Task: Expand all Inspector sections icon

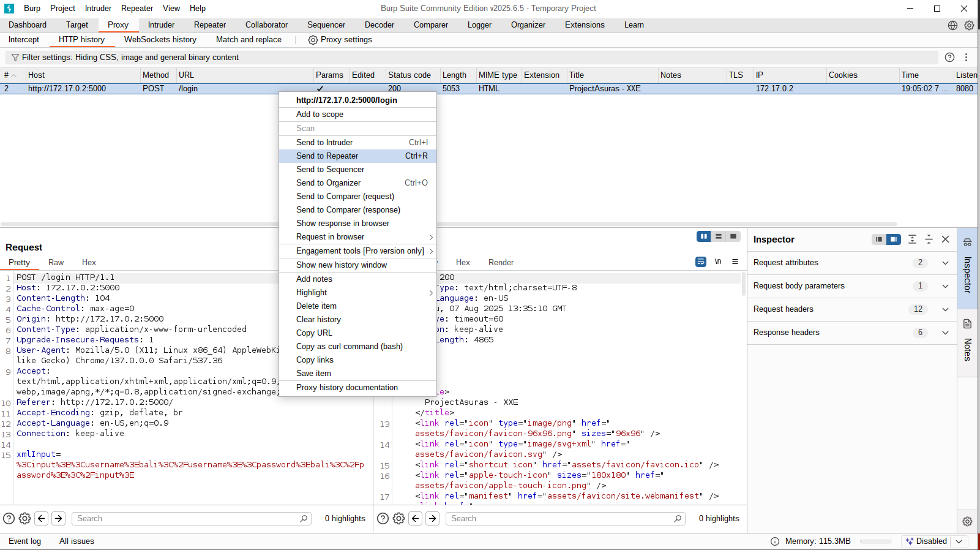Action: coord(912,239)
